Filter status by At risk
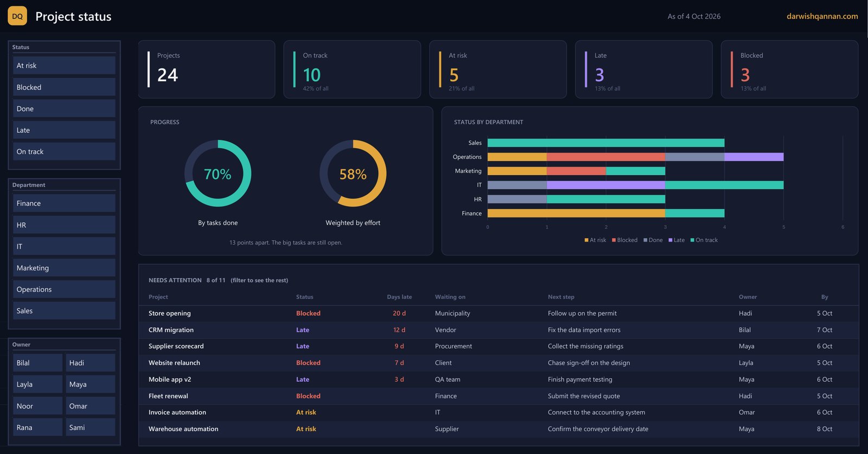 point(65,66)
